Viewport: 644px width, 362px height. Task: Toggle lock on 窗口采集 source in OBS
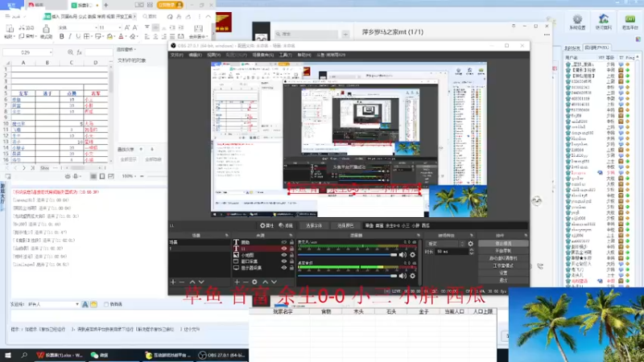[x=291, y=261]
